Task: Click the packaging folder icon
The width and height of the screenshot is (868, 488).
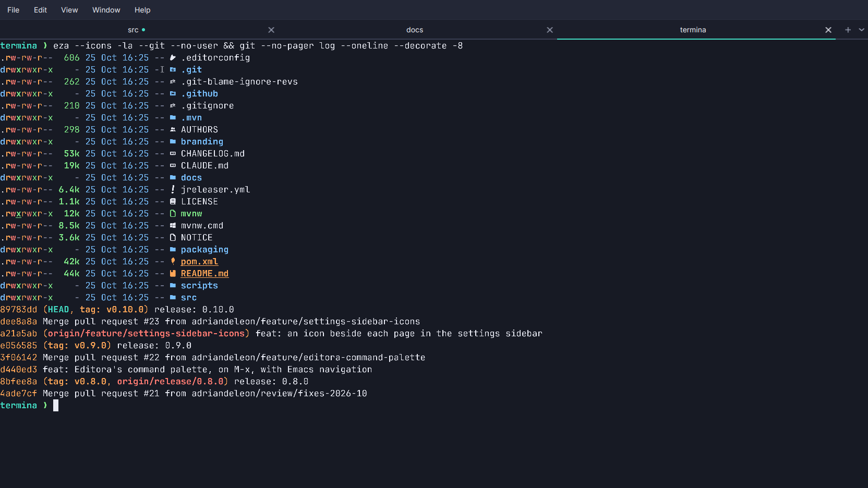Action: coord(173,250)
